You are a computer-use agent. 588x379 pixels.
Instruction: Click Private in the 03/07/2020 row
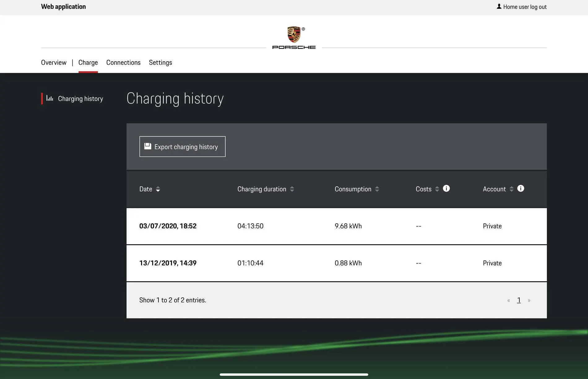492,226
